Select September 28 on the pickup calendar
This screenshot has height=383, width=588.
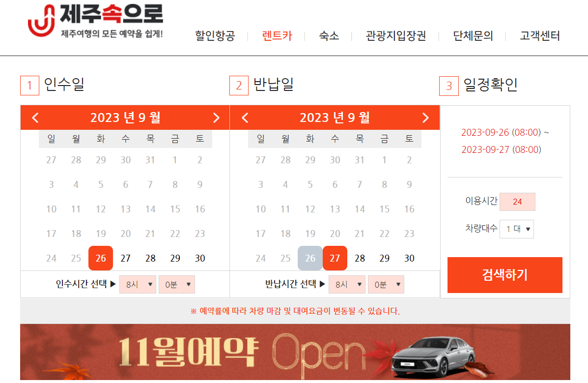pyautogui.click(x=150, y=258)
